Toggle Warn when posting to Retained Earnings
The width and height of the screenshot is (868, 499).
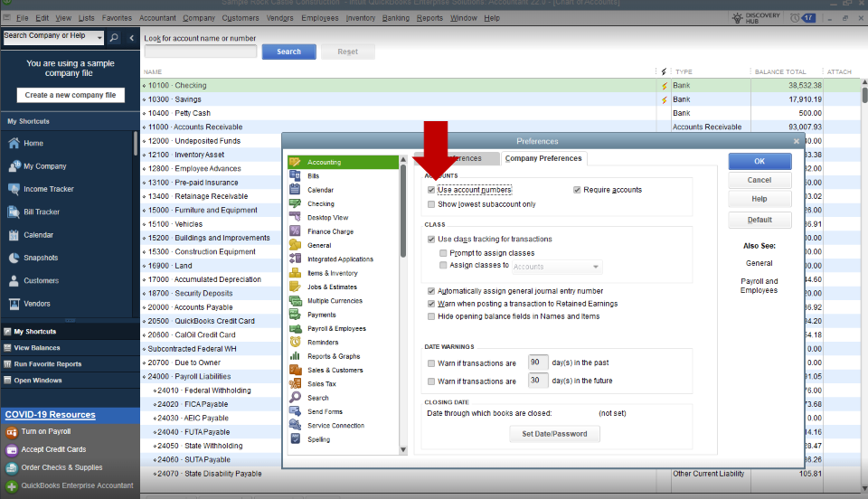coord(431,304)
